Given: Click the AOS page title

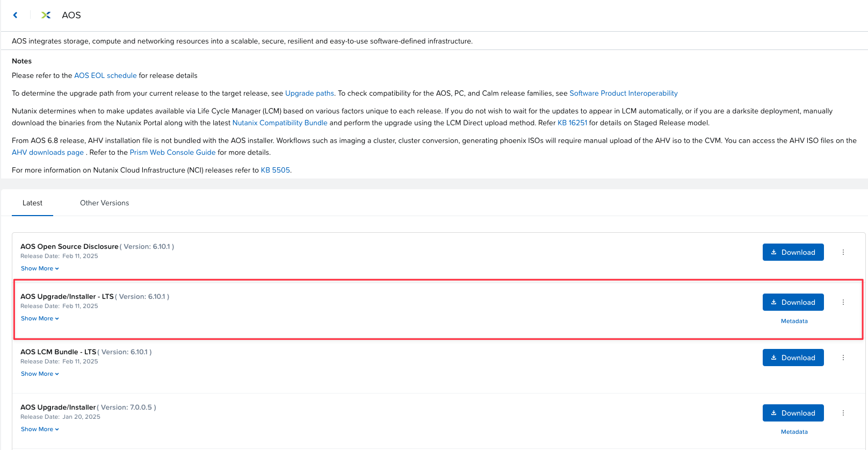Looking at the screenshot, I should 71,15.
